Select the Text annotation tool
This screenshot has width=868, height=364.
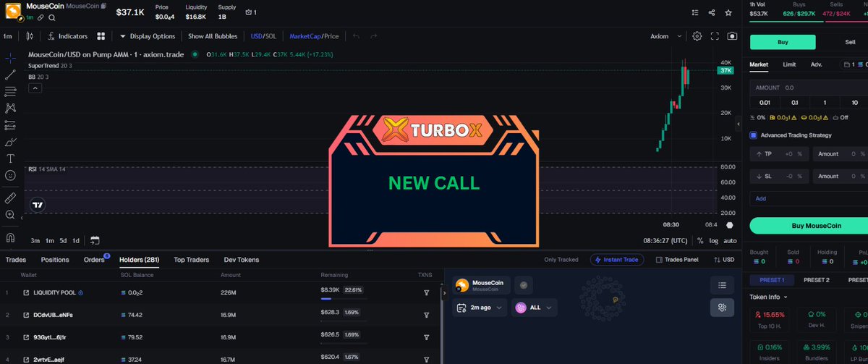[11, 158]
